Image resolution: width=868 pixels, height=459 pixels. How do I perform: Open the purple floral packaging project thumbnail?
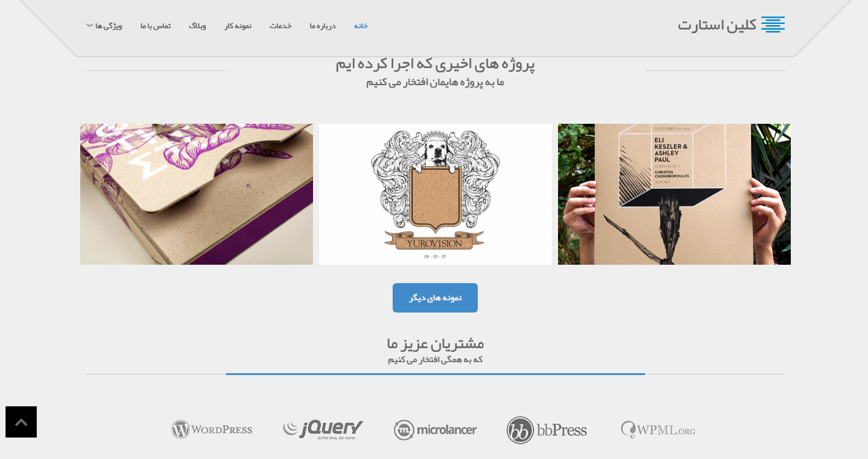tap(197, 194)
